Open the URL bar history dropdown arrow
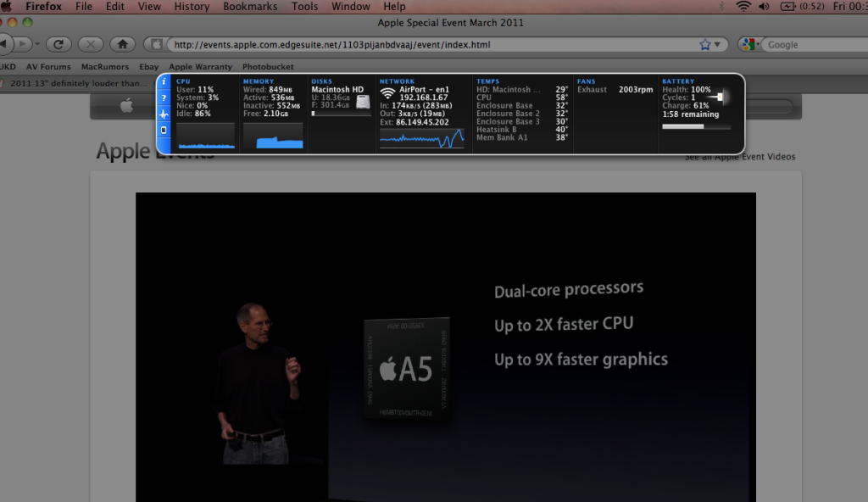The height and width of the screenshot is (502, 868). tap(717, 44)
